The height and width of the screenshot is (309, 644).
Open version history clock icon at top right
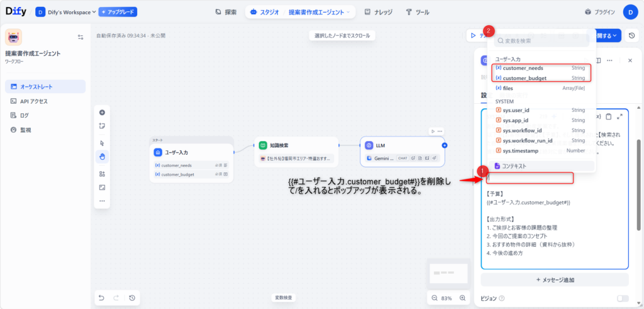click(x=631, y=36)
